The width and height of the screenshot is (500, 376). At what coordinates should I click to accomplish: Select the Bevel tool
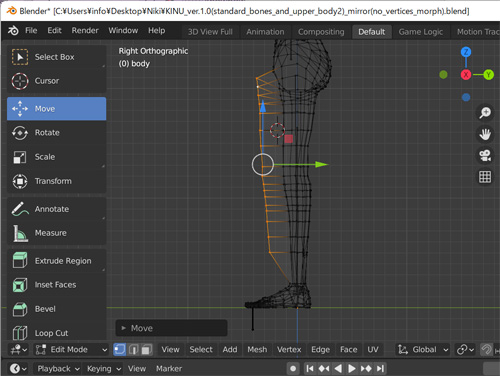(56, 309)
